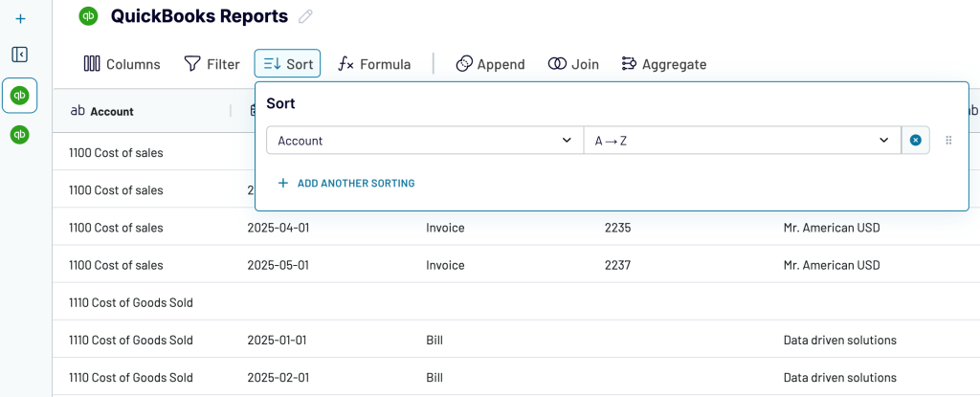Click the plus icon in the left sidebar
Screen dimensions: 980x397
20,19
